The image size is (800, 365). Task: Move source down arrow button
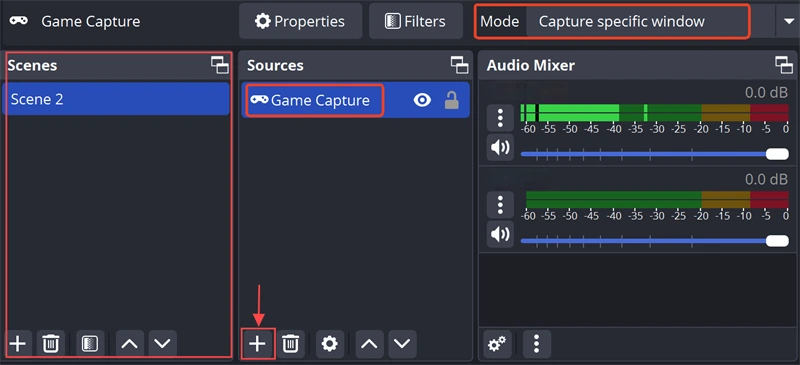[x=402, y=344]
